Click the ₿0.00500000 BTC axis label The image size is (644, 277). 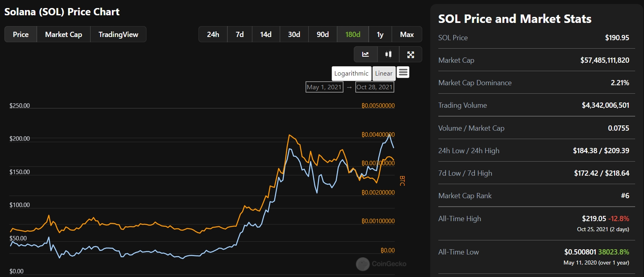click(378, 106)
